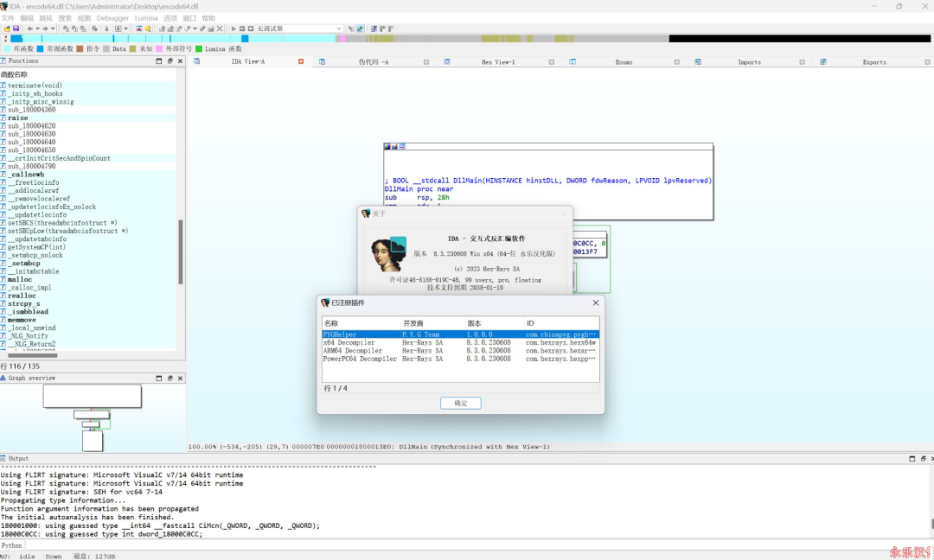Switch to the Hex View-1 tab
934x560 pixels.
point(498,62)
